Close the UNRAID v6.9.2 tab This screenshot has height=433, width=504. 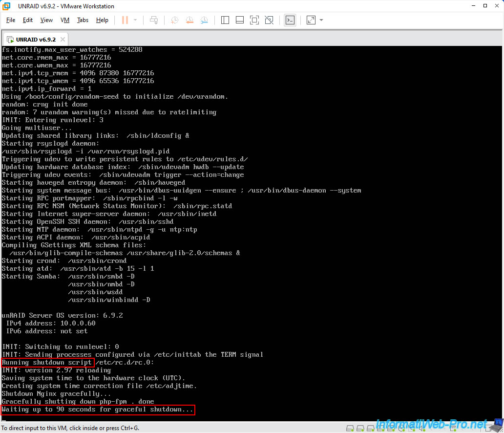coord(63,39)
